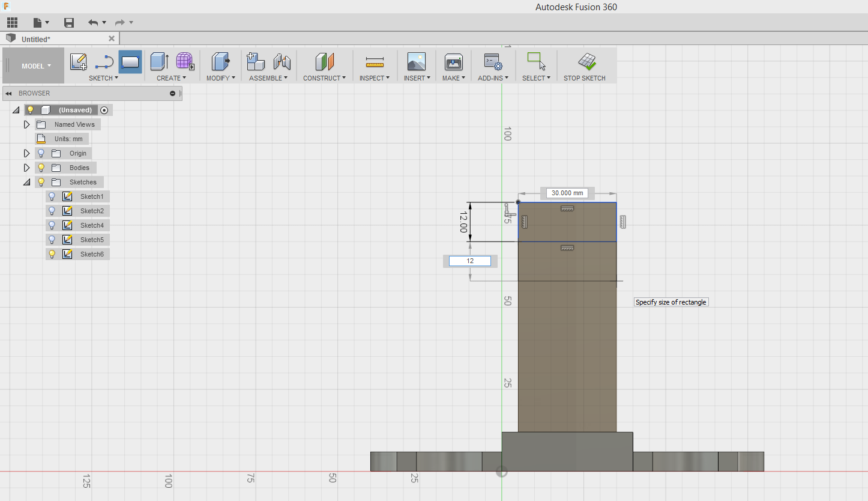Open the CONSTRUCT menu
This screenshot has height=501, width=868.
click(324, 78)
